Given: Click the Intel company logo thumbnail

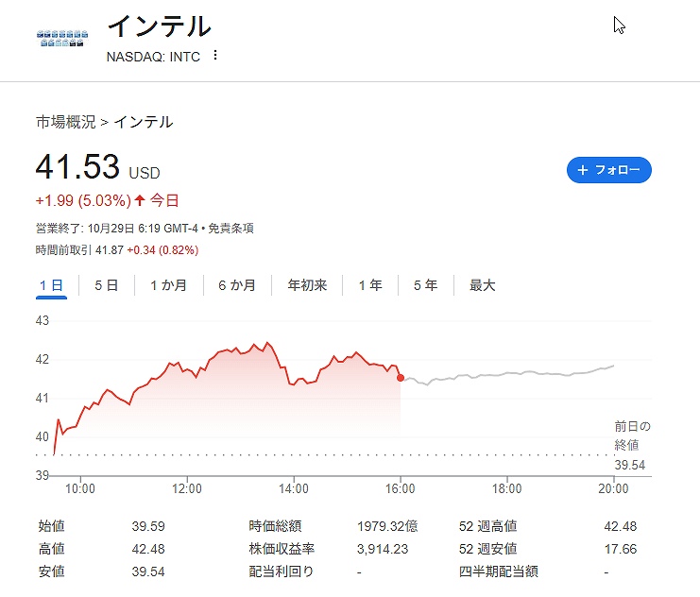Looking at the screenshot, I should pyautogui.click(x=62, y=39).
